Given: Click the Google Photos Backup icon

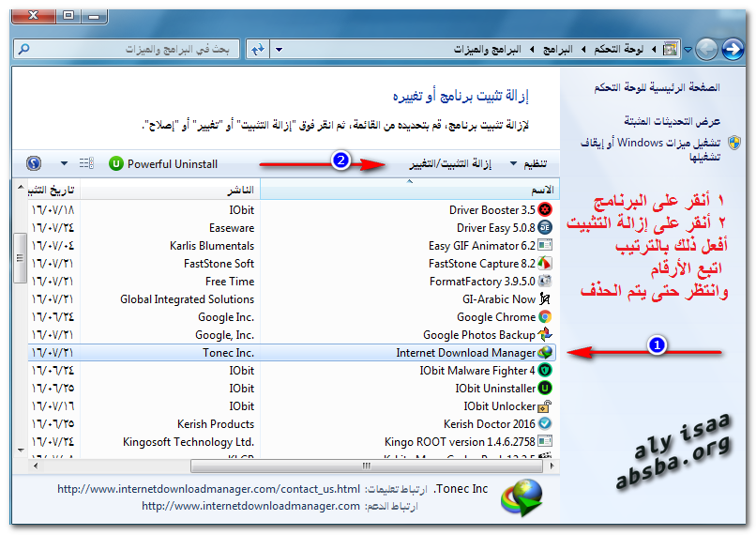Looking at the screenshot, I should point(545,335).
